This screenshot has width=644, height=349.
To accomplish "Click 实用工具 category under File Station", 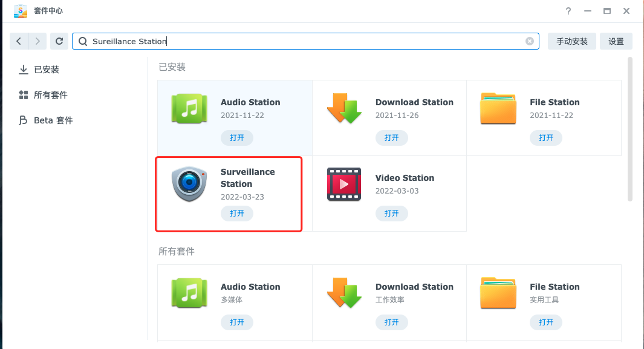I will tap(544, 300).
